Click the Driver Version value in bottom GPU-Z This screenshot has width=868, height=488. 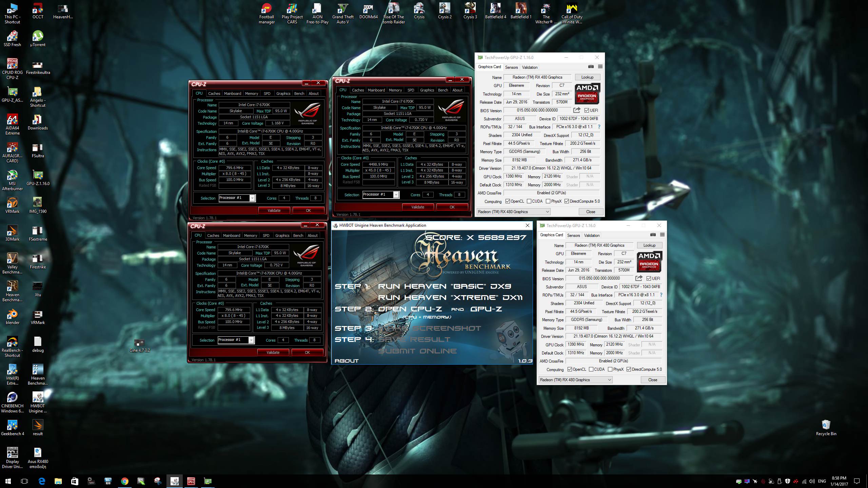613,336
